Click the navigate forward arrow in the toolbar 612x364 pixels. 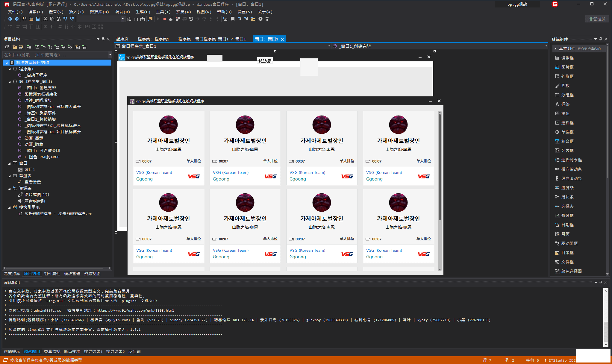coord(17,19)
